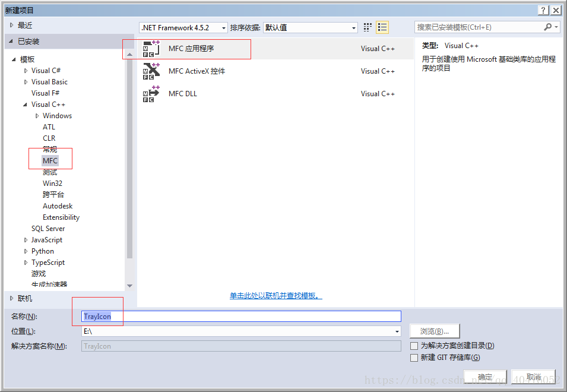Open 单击此处以联机并查找模板 link
Image resolution: width=567 pixels, height=392 pixels.
[x=276, y=296]
